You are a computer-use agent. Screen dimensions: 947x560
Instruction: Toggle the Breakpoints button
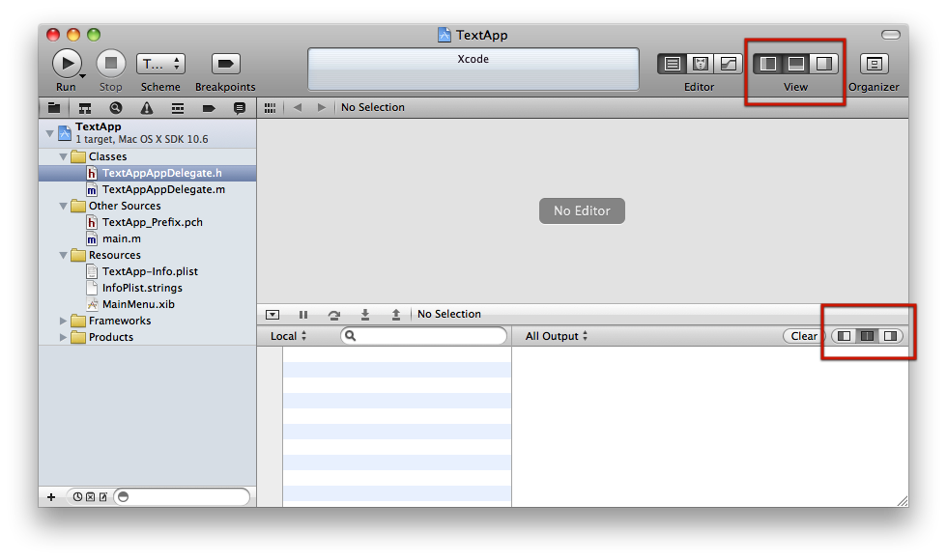click(x=225, y=64)
